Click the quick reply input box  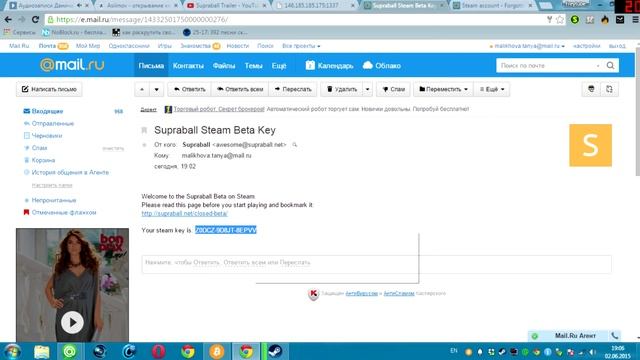376,264
